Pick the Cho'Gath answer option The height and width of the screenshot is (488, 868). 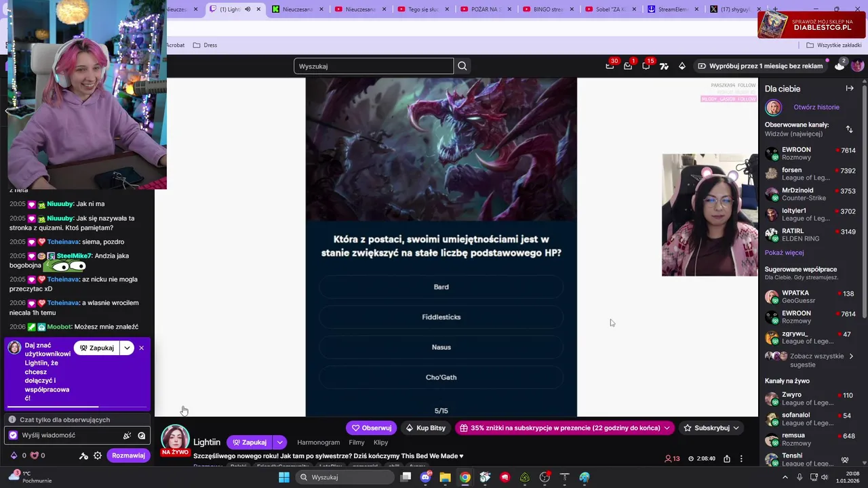coord(441,378)
